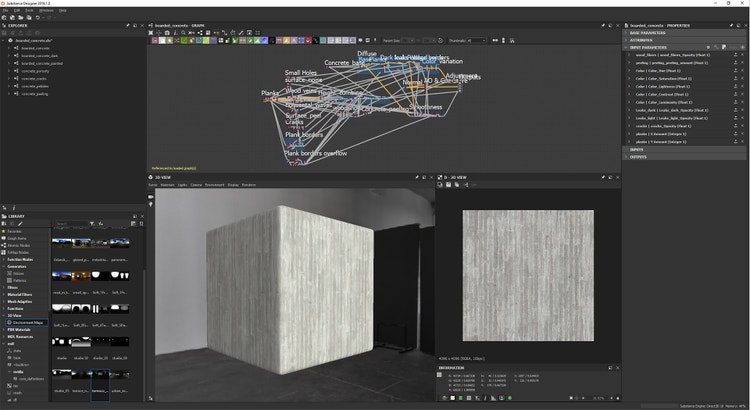Open the Thumbnails size dropdown
Viewport: 750px width, 410px height.
pos(475,40)
